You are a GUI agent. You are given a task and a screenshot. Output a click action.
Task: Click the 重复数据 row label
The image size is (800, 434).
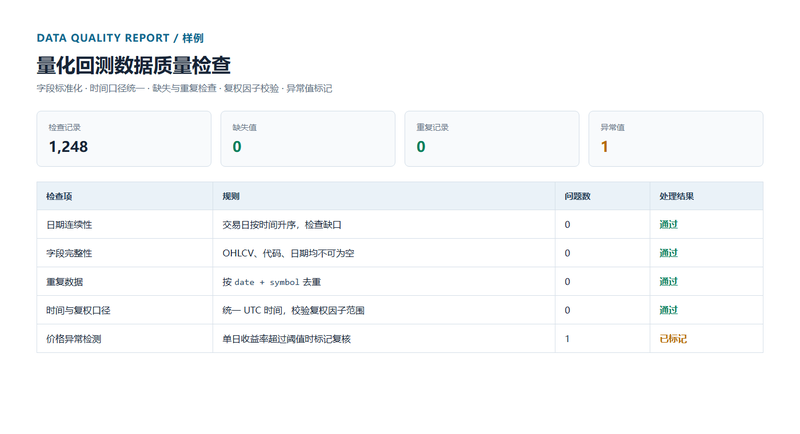64,282
